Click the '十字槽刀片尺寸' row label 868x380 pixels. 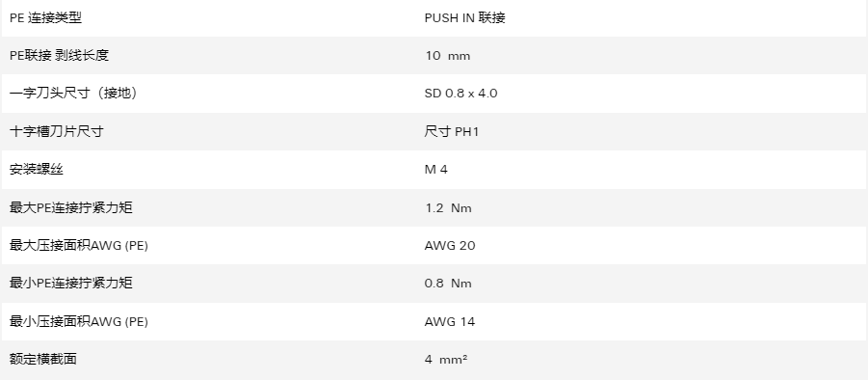(57, 131)
